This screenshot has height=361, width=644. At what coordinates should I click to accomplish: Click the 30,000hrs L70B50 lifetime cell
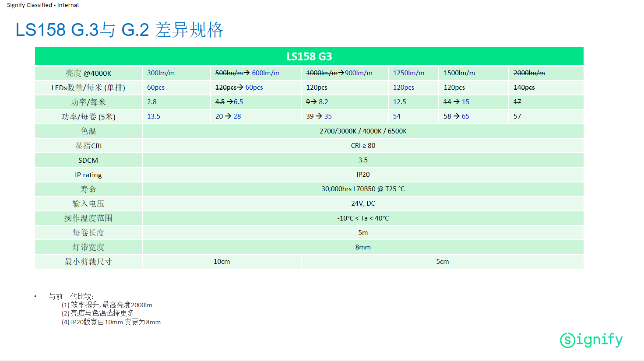click(363, 189)
